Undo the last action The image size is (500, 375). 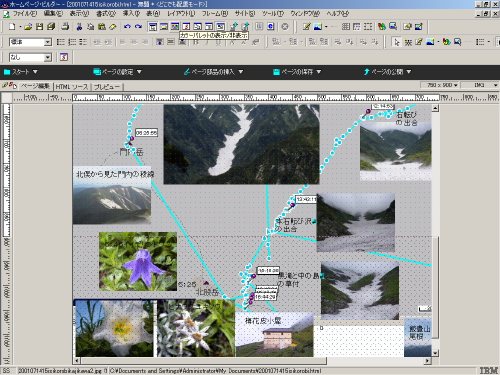[127, 27]
